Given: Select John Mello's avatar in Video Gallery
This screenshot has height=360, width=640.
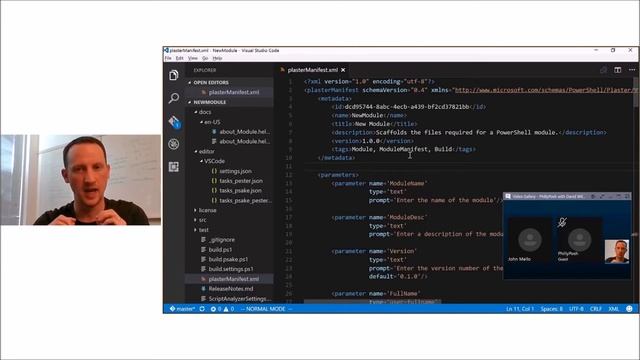Looking at the screenshot, I should coord(530,240).
